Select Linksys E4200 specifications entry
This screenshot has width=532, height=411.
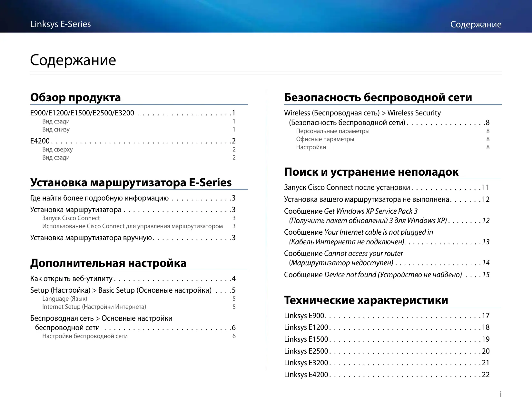point(306,375)
